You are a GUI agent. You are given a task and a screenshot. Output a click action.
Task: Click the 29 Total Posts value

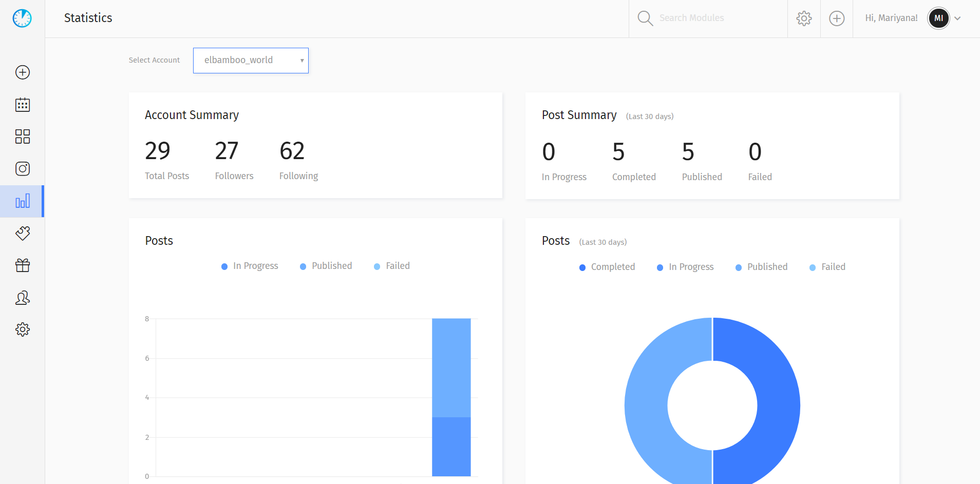pos(157,151)
